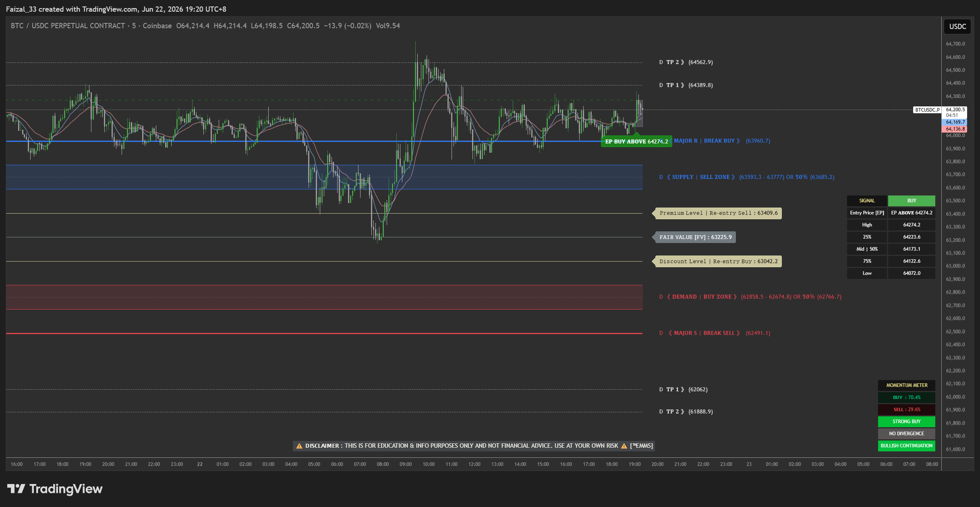Click the DISCLAIMER banner text
Image resolution: width=980 pixels, height=507 pixels.
pos(474,446)
